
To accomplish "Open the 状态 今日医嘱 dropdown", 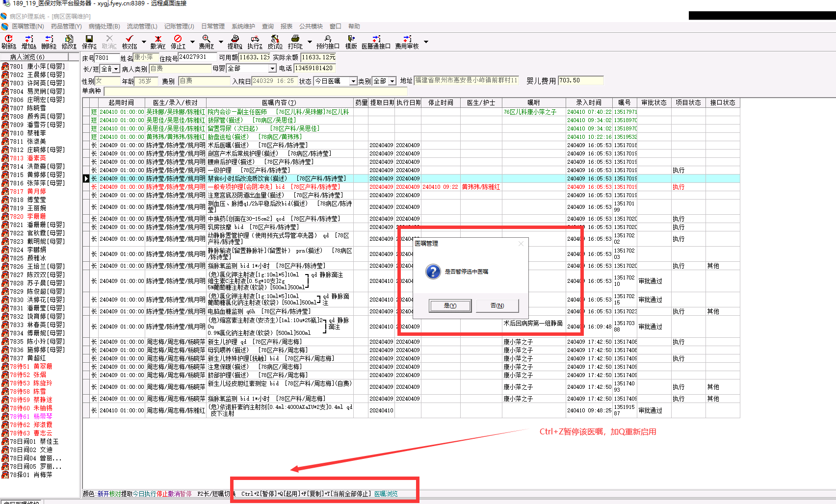I will pyautogui.click(x=353, y=81).
